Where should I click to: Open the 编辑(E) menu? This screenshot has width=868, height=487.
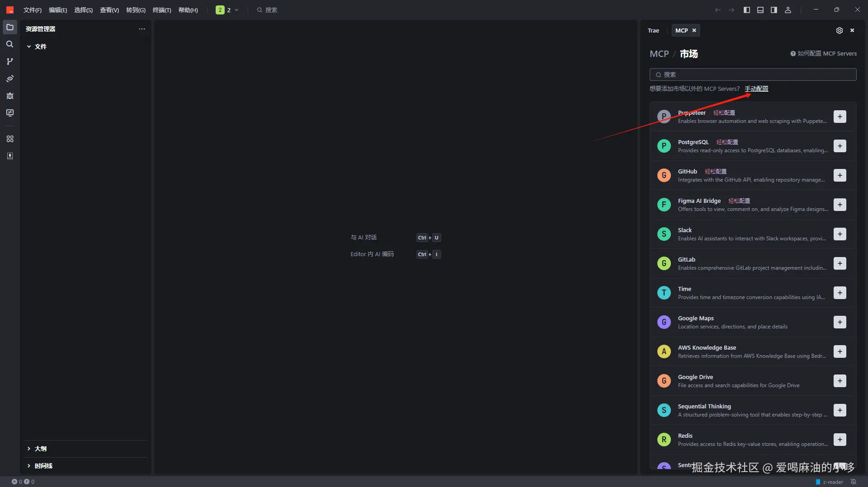pos(58,10)
